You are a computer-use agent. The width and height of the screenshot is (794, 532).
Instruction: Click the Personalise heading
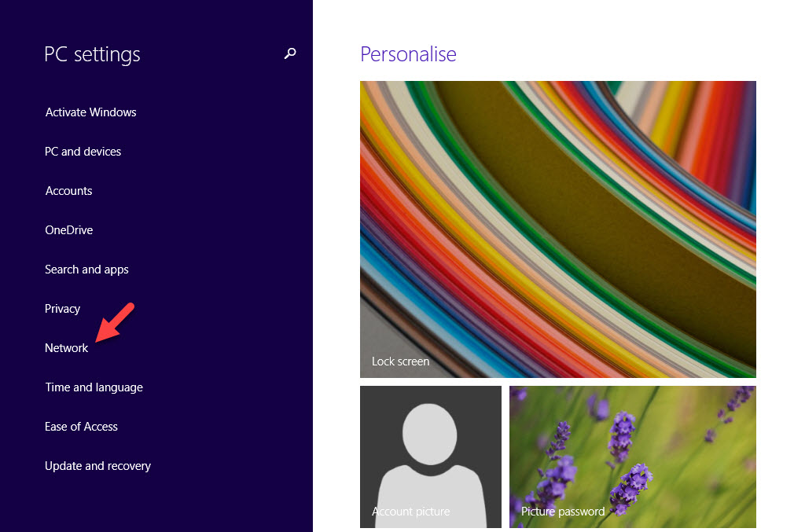[x=408, y=54]
